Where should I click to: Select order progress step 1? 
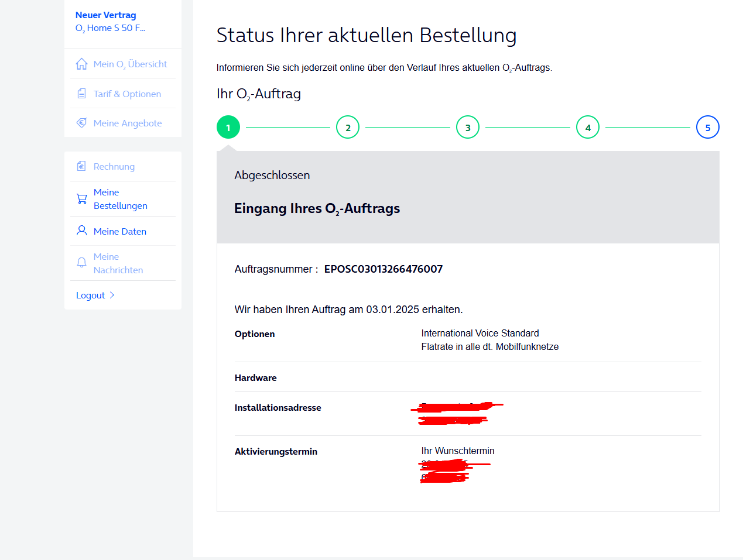(x=228, y=127)
